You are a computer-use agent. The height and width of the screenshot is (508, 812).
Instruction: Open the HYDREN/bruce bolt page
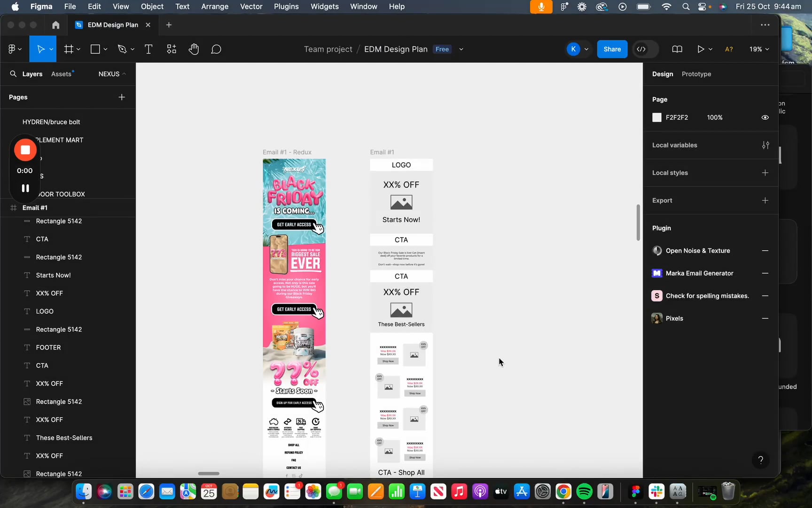tap(51, 122)
